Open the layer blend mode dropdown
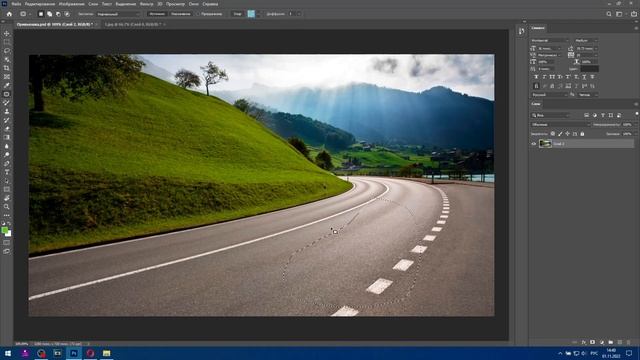The height and width of the screenshot is (360, 640). (561, 124)
